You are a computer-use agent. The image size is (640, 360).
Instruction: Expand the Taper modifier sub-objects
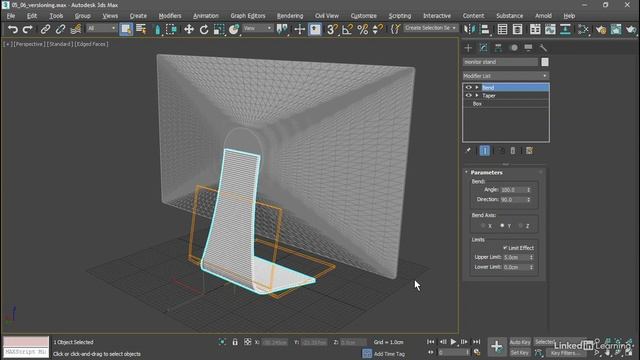[477, 96]
